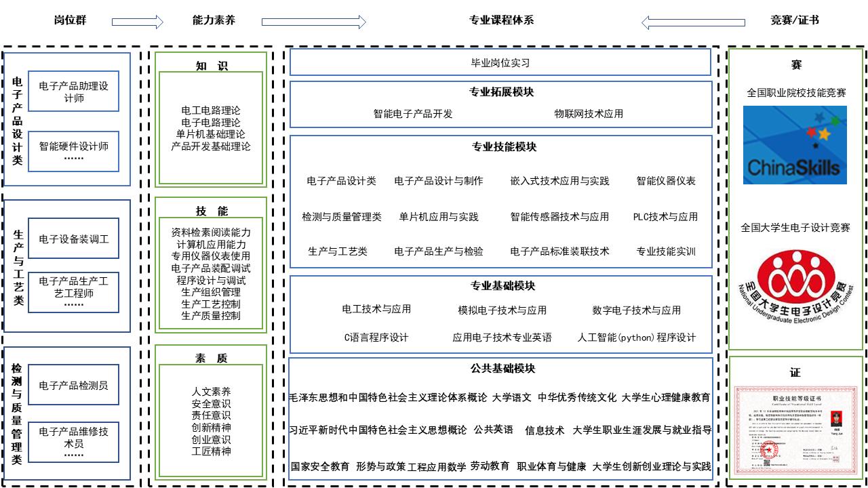Click the arrow right of 能力素养 heading
The width and height of the screenshot is (868, 488).
313,22
